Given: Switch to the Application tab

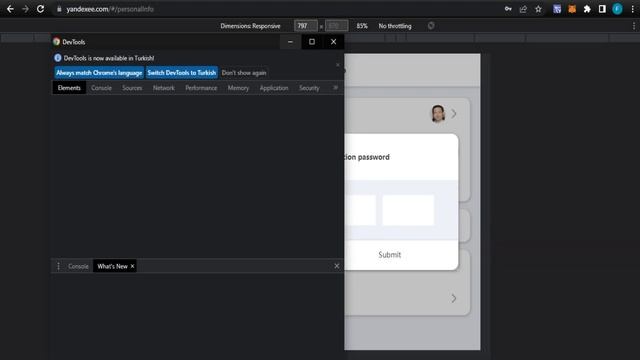Looking at the screenshot, I should click(274, 88).
